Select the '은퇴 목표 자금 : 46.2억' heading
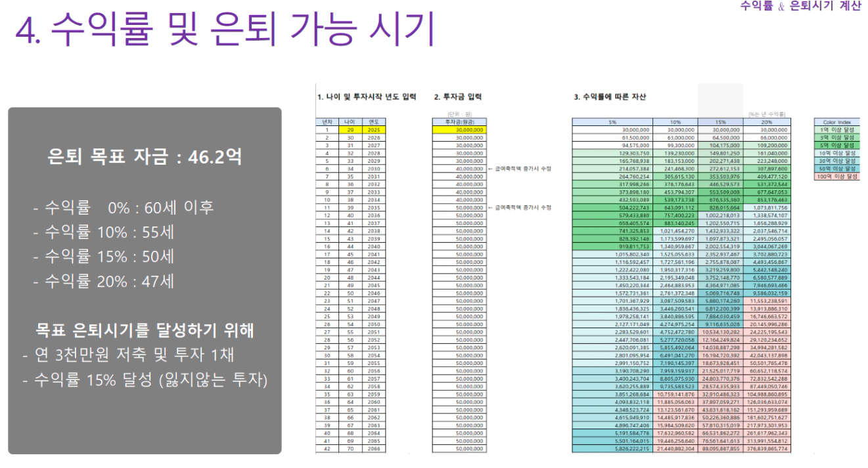 (x=145, y=158)
